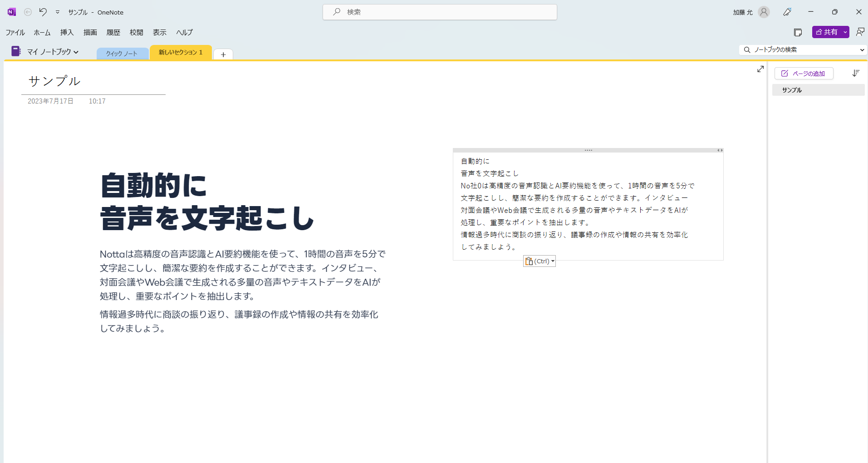Switch to the 校閲 tab
Viewport: 868px width, 463px height.
137,33
